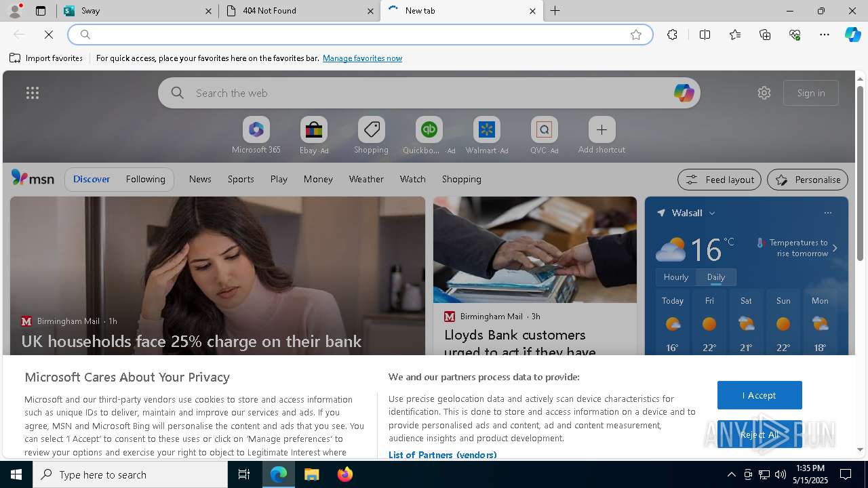
Task: Open the Shopping section in MSN nav
Action: tap(461, 179)
